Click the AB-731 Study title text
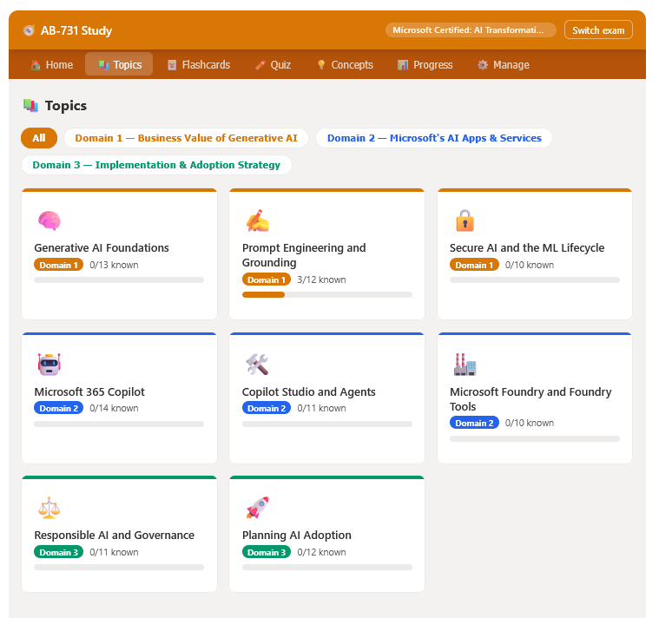The height and width of the screenshot is (618, 672). point(76,30)
